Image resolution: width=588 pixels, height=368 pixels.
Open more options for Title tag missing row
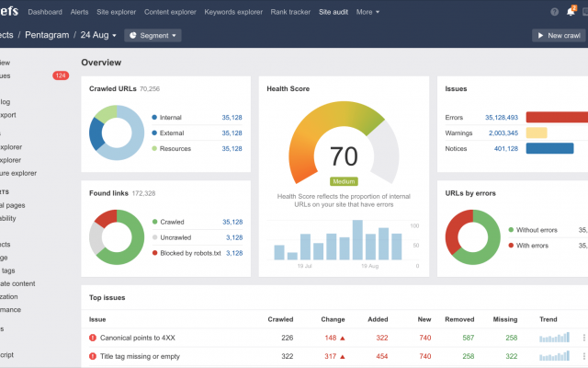(x=584, y=356)
